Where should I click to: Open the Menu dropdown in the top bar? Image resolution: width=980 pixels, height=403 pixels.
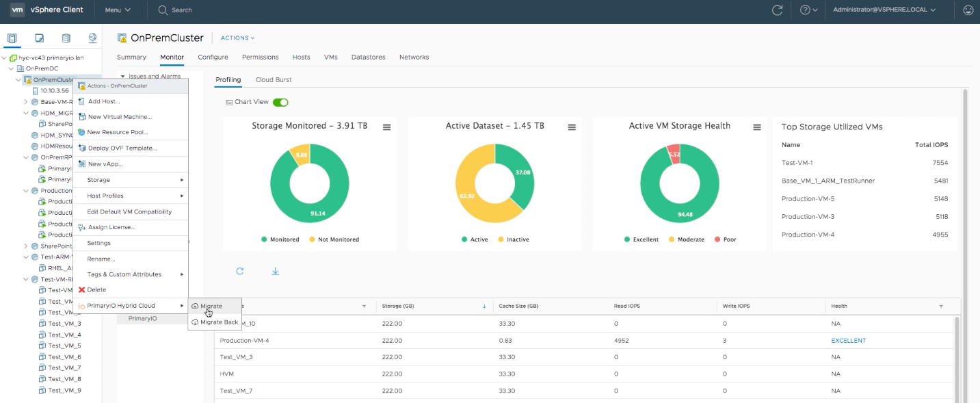[x=118, y=10]
